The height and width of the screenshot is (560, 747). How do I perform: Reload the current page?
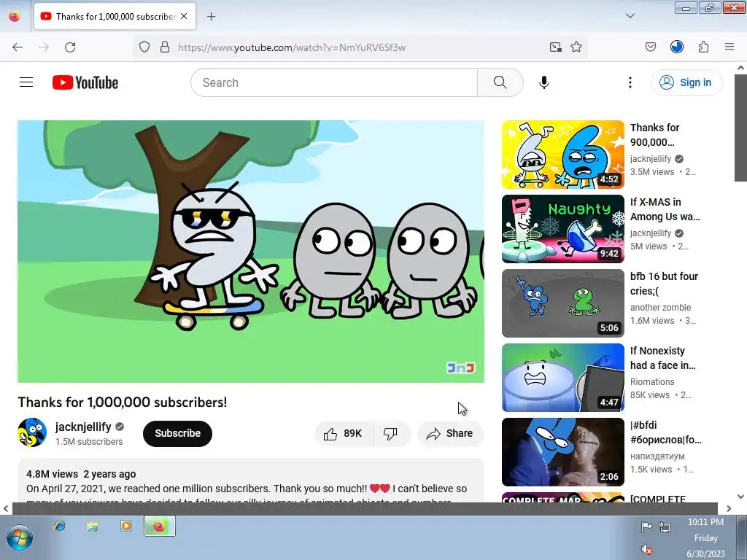tap(70, 47)
